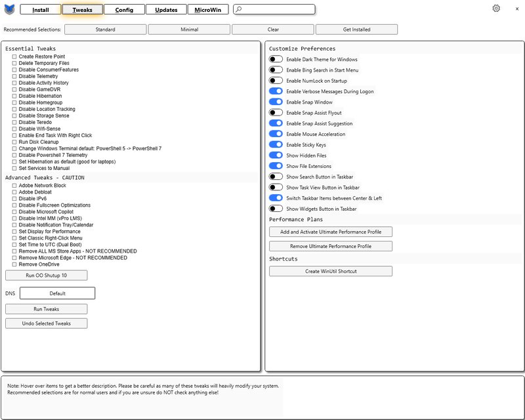This screenshot has height=420, width=525.
Task: Switch on Show Widgets Button in Taskbar
Action: (276, 209)
